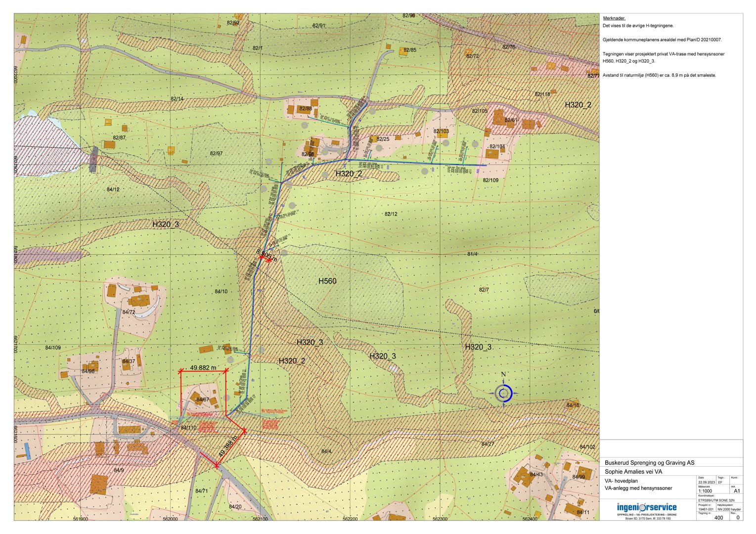This screenshot has width=756, height=534.
Task: Select the drawing number 400 field
Action: coord(718,518)
